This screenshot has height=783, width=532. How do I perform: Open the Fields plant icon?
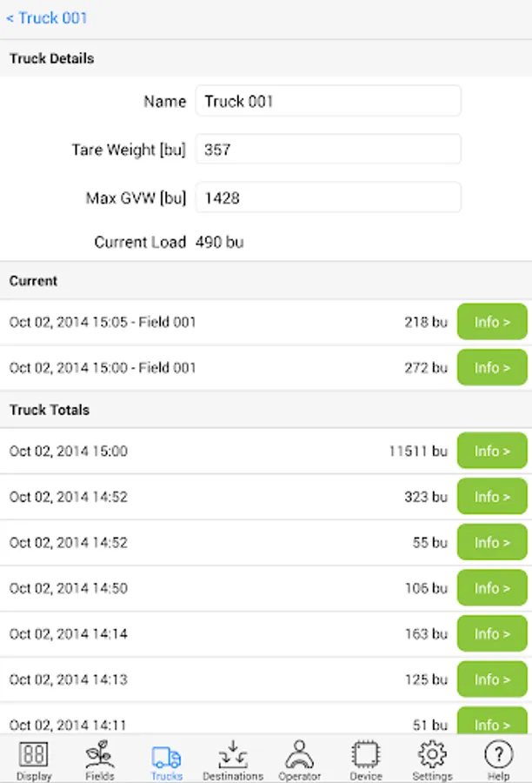100,754
